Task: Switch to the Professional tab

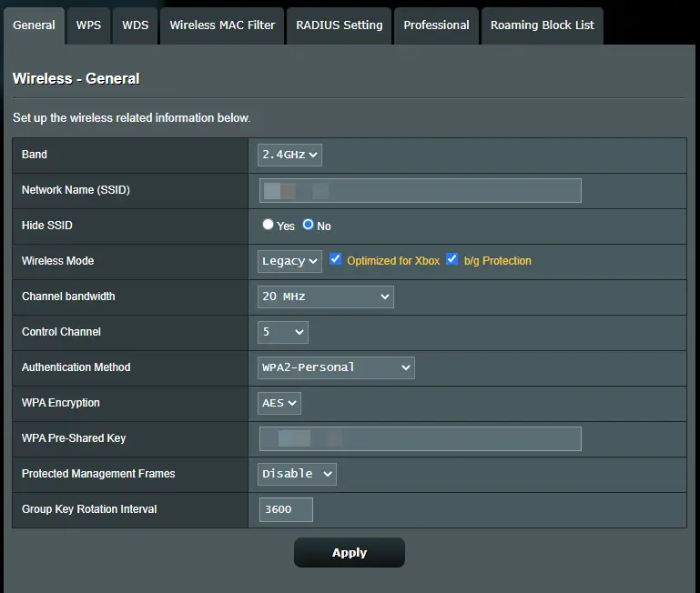Action: pyautogui.click(x=437, y=25)
